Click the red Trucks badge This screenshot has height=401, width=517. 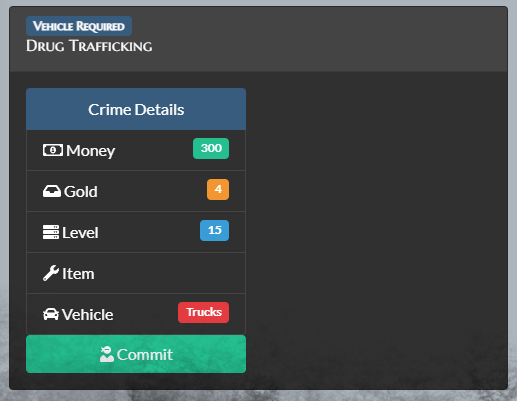coord(204,312)
